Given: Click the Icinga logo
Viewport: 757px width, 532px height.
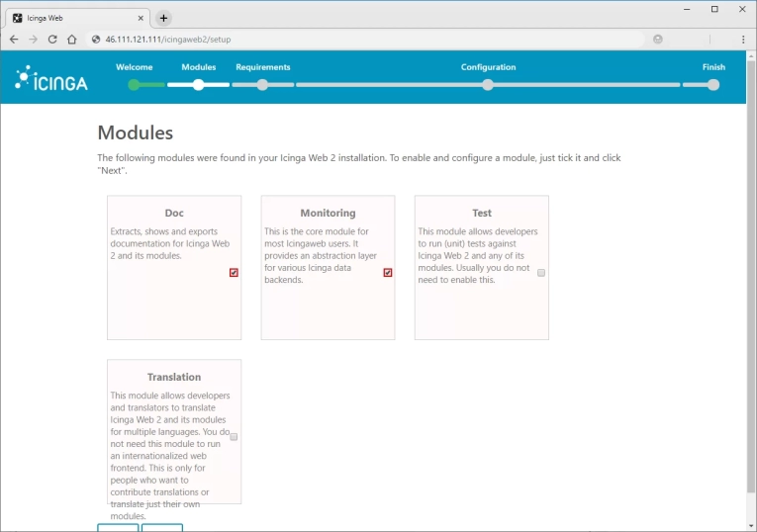Looking at the screenshot, I should pyautogui.click(x=51, y=78).
